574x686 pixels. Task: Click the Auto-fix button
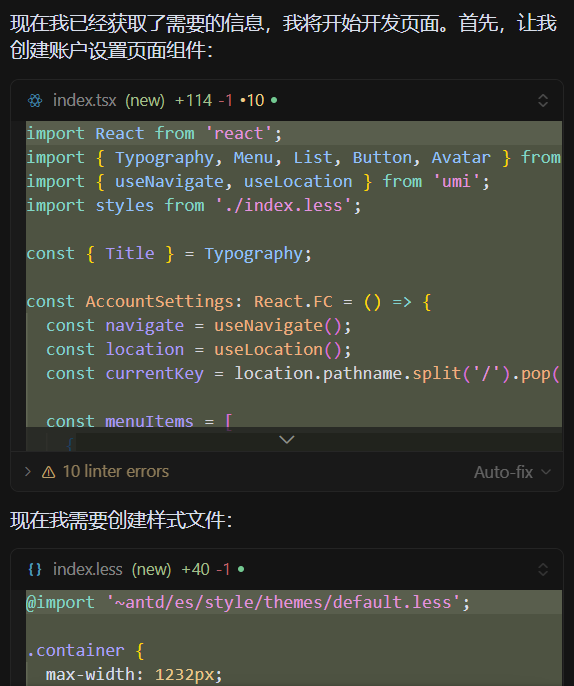click(x=503, y=472)
